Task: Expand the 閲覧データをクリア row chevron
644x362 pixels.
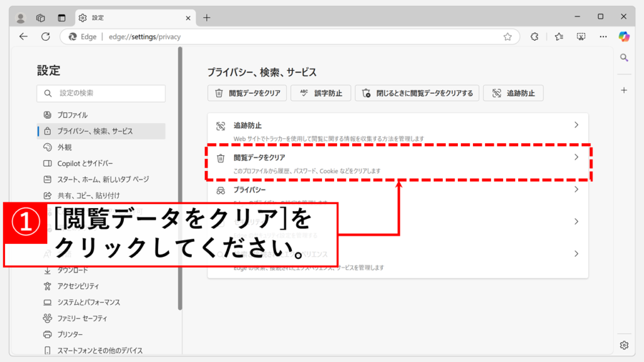Action: click(575, 157)
